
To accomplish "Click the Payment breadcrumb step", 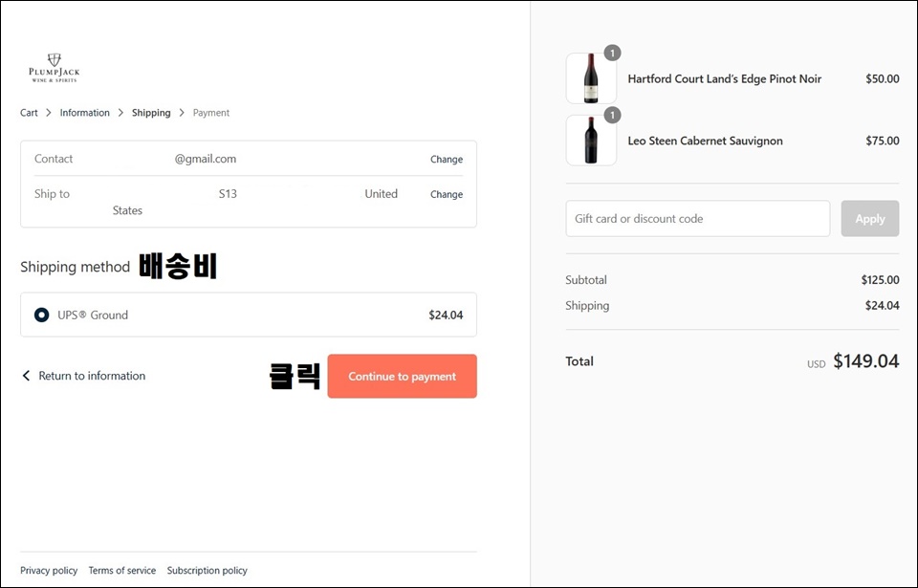I will 210,113.
